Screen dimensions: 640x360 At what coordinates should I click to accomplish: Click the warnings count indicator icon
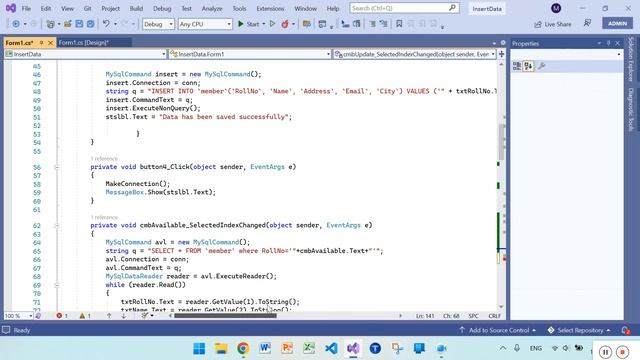tap(85, 316)
